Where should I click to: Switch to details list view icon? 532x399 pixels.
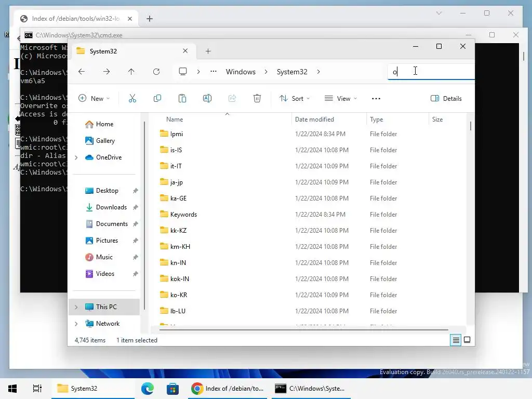[456, 340]
